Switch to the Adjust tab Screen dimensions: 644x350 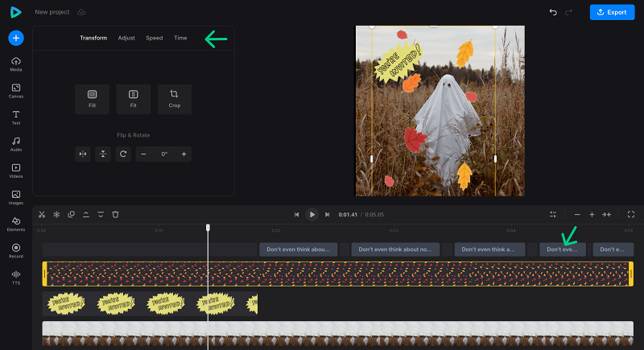(x=126, y=38)
